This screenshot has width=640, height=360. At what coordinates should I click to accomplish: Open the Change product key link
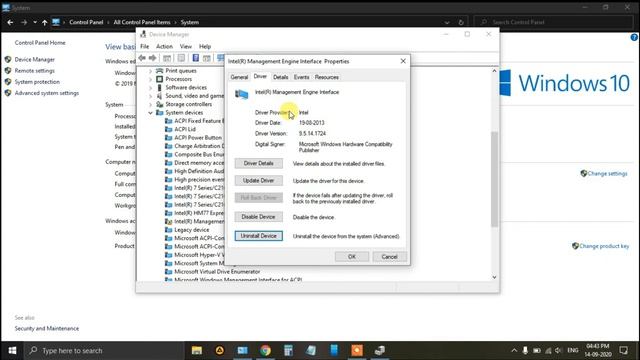tap(604, 246)
